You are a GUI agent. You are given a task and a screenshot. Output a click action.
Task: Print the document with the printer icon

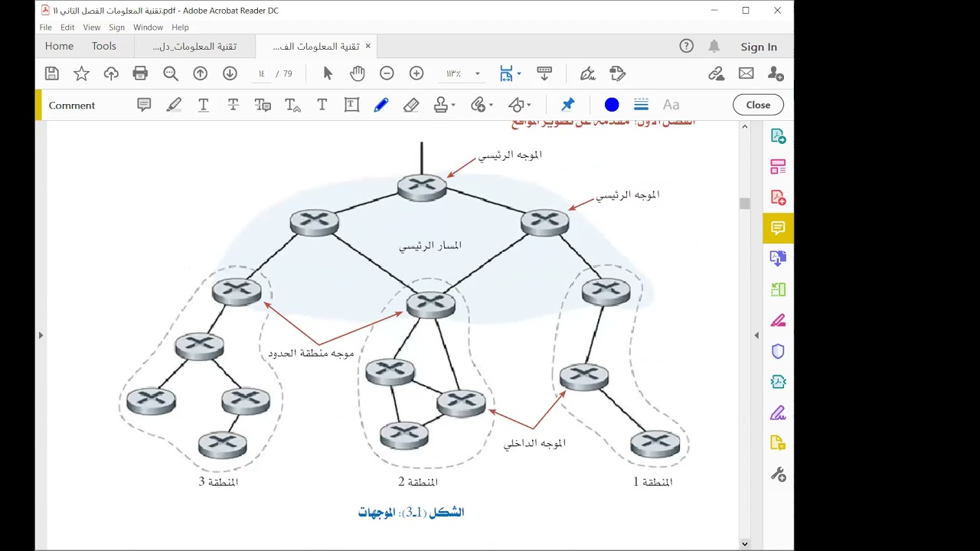pyautogui.click(x=140, y=73)
